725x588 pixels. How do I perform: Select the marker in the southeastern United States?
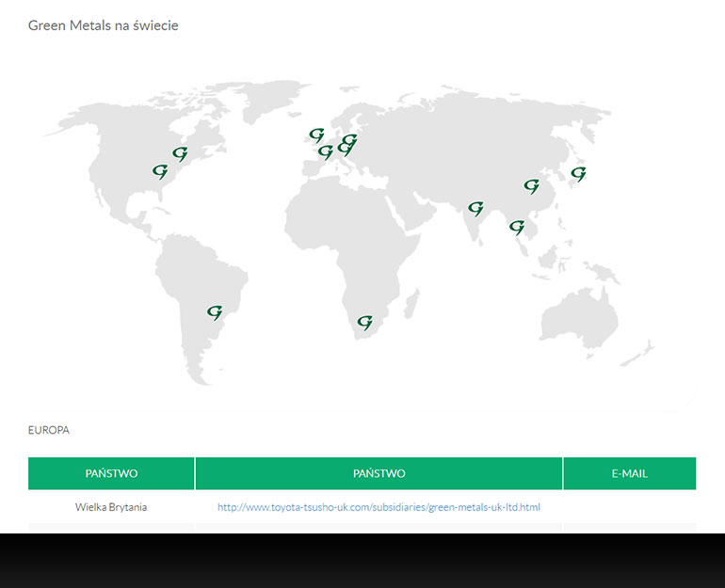(160, 172)
